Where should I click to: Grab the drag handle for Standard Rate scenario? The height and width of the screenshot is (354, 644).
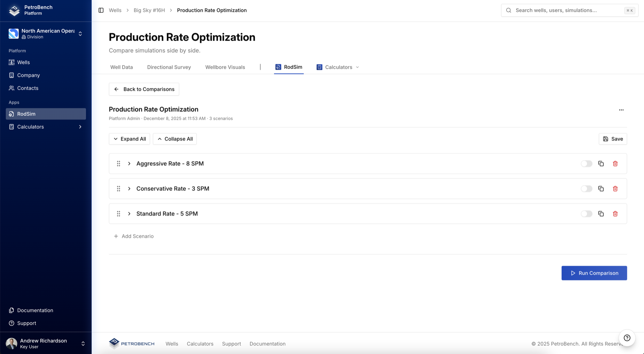click(x=118, y=214)
